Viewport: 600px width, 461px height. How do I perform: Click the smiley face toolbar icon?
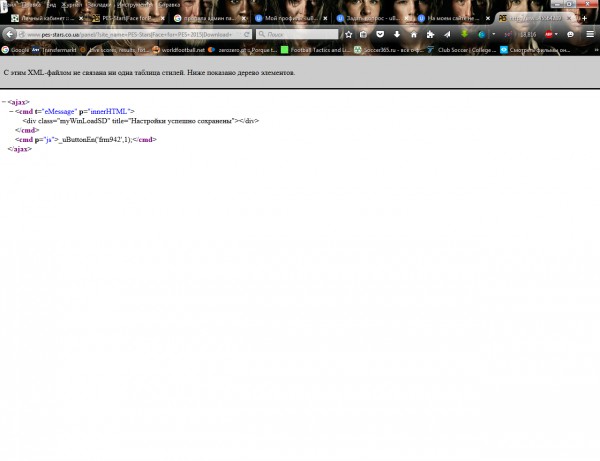point(570,34)
